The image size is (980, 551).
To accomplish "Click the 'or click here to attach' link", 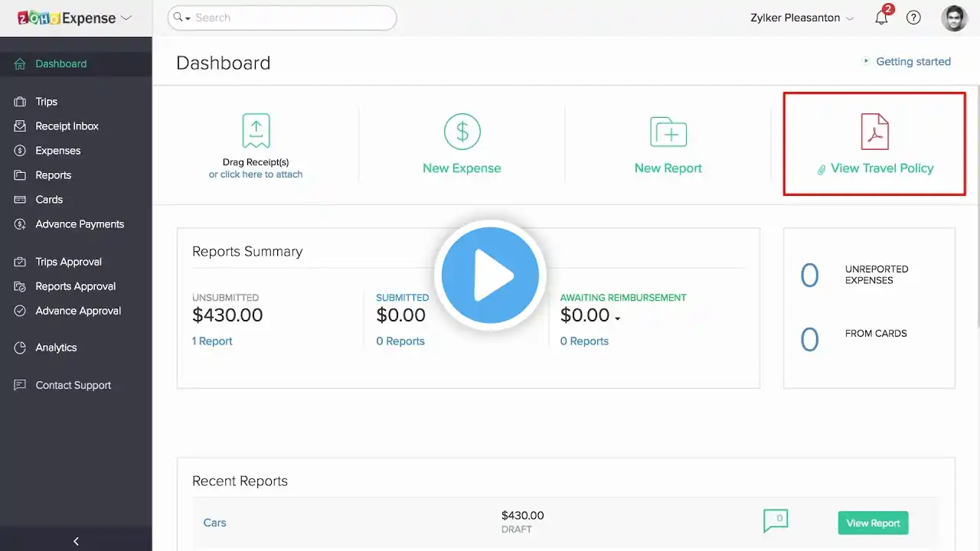I will 256,174.
